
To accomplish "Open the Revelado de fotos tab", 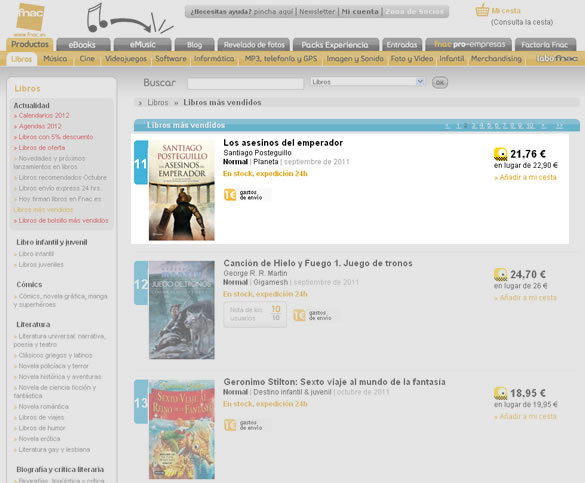I will tap(254, 44).
